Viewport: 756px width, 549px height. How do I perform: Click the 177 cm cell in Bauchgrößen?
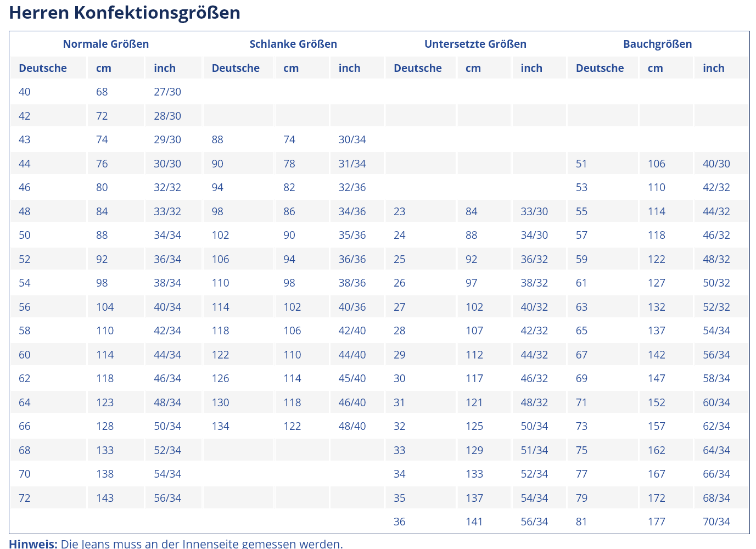point(656,522)
